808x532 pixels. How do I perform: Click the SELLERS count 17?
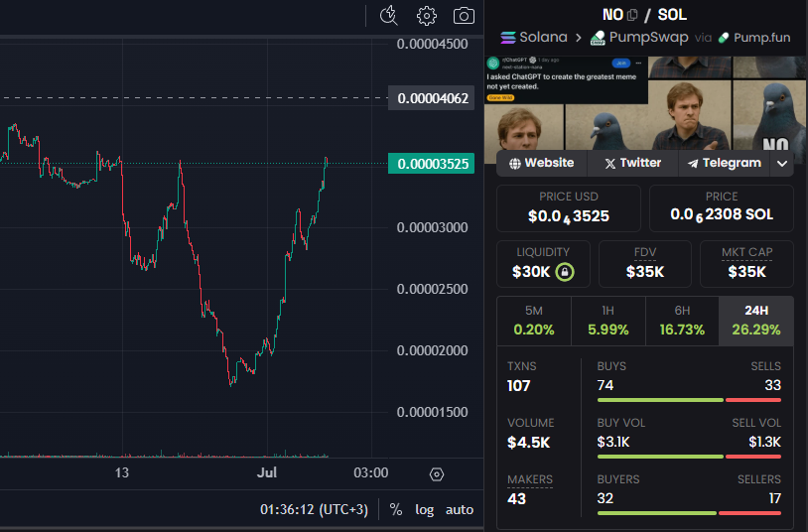pos(774,498)
